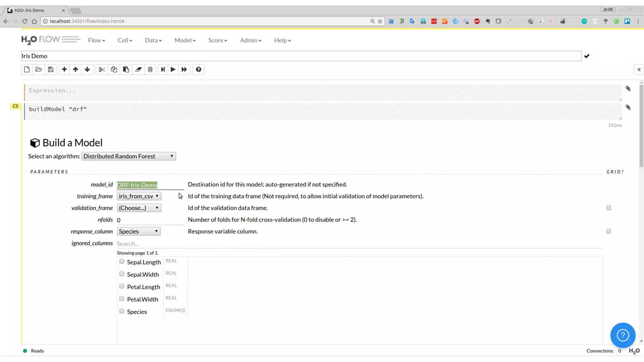
Task: Insert cell below with plus icon
Action: point(64,69)
